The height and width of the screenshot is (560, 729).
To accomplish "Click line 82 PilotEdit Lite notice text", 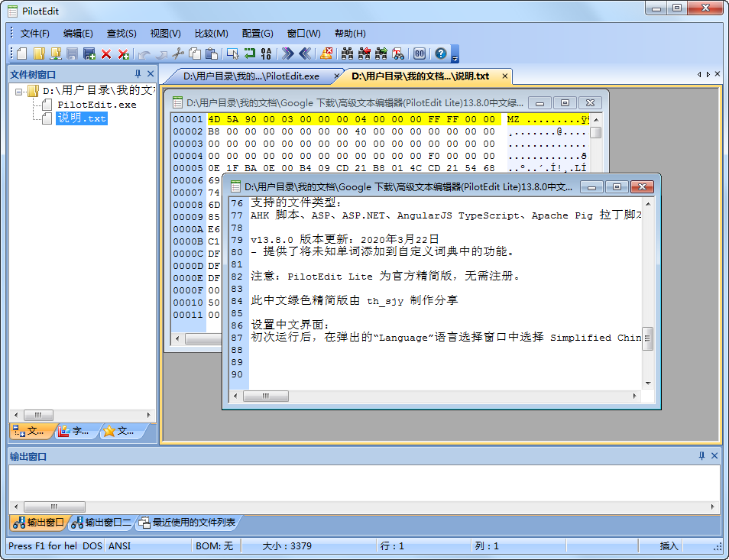I will [x=385, y=276].
